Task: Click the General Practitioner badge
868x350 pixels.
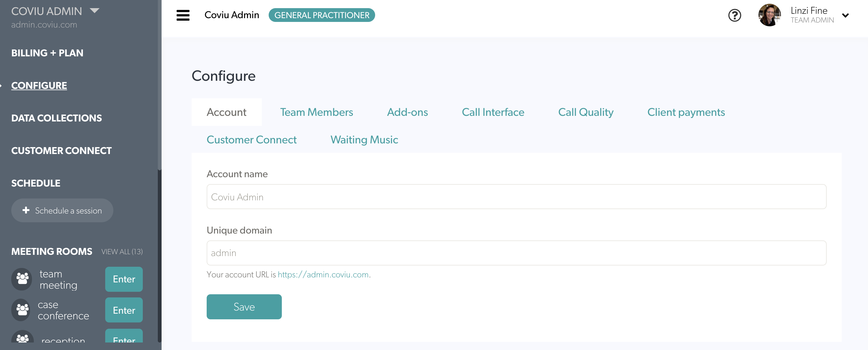Action: pyautogui.click(x=322, y=15)
